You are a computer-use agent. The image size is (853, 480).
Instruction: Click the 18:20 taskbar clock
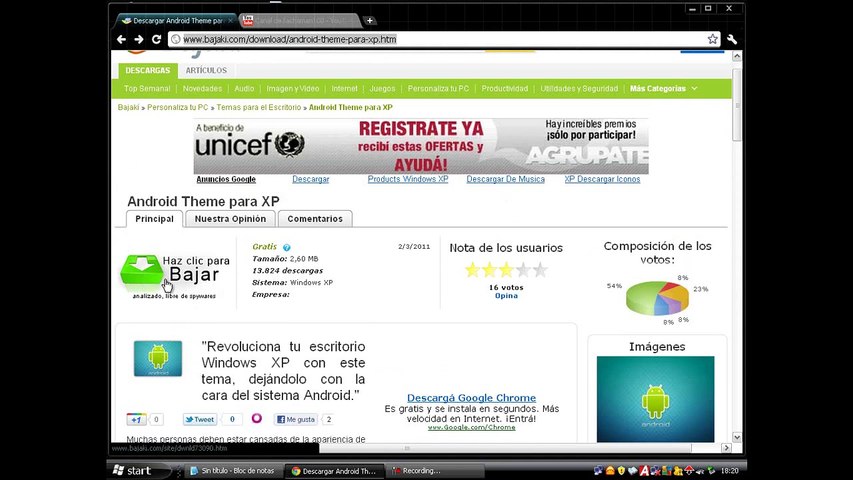pyautogui.click(x=730, y=471)
